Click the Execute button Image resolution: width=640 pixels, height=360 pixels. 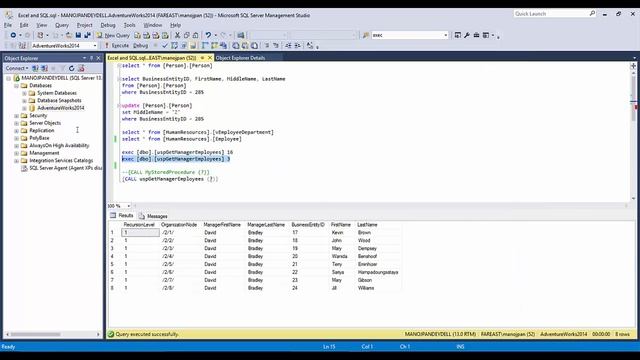click(x=117, y=46)
